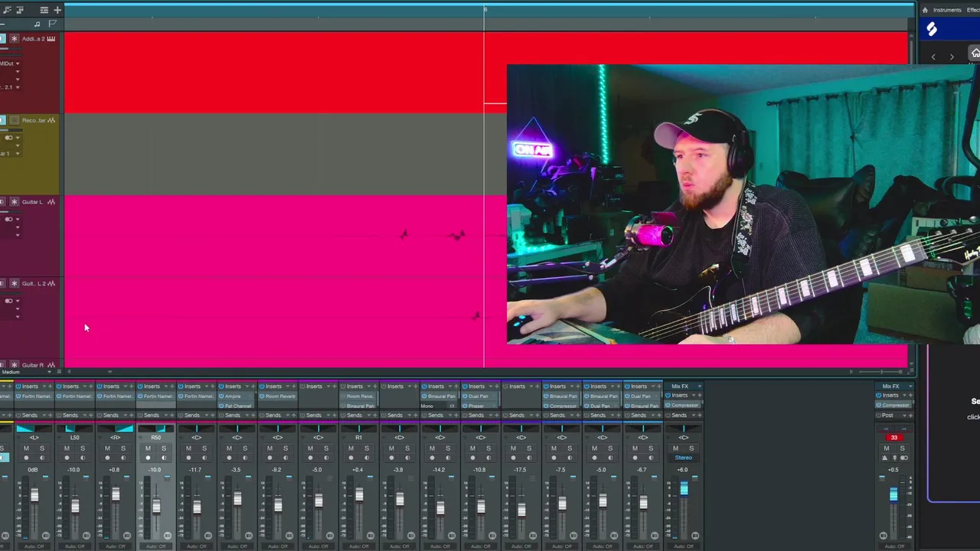980x551 pixels.
Task: Click the browser home icon
Action: click(975, 53)
